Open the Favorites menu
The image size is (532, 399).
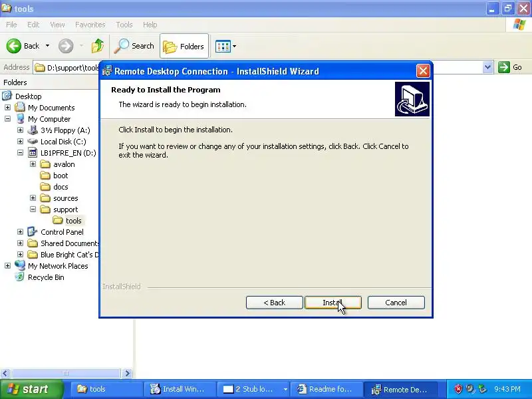pos(90,25)
